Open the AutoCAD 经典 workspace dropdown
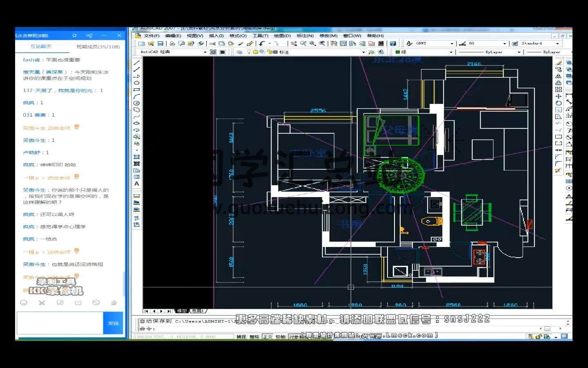The width and height of the screenshot is (588, 368). 205,52
